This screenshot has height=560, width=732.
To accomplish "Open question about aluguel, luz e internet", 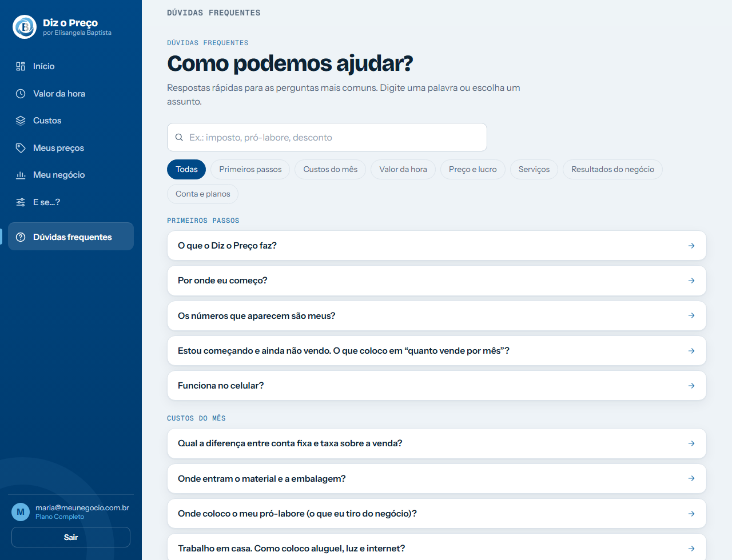I will coord(437,547).
